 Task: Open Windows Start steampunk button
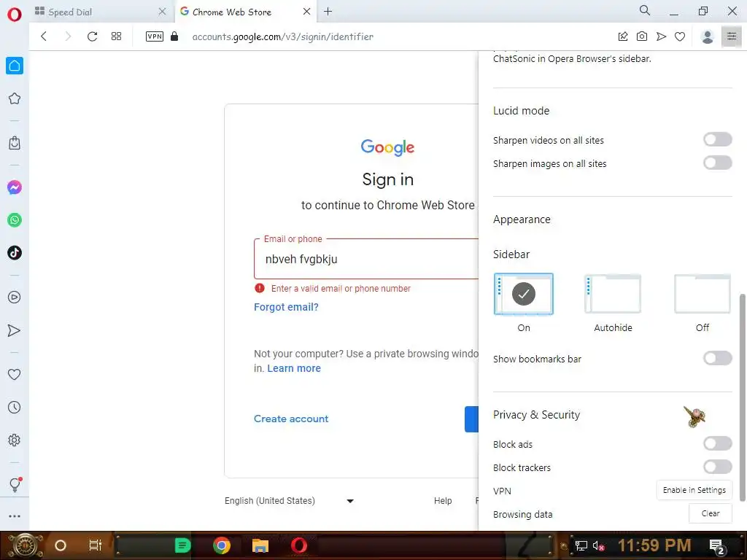(26, 545)
